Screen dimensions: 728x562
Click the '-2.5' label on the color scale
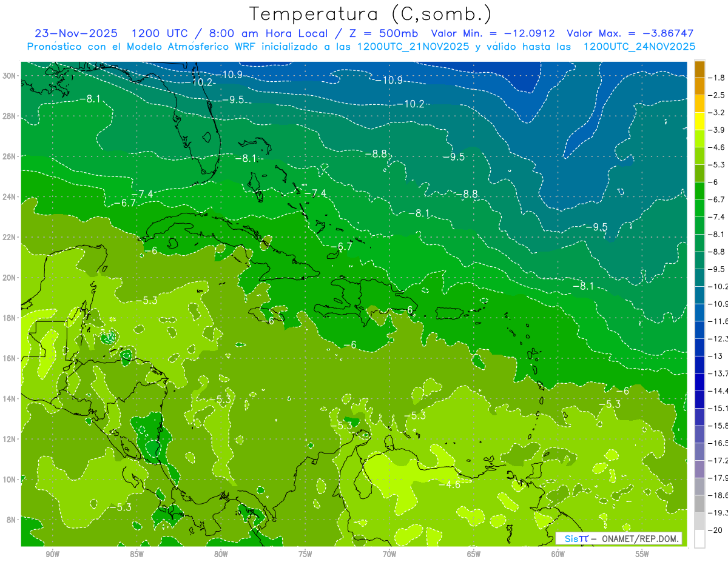[717, 95]
